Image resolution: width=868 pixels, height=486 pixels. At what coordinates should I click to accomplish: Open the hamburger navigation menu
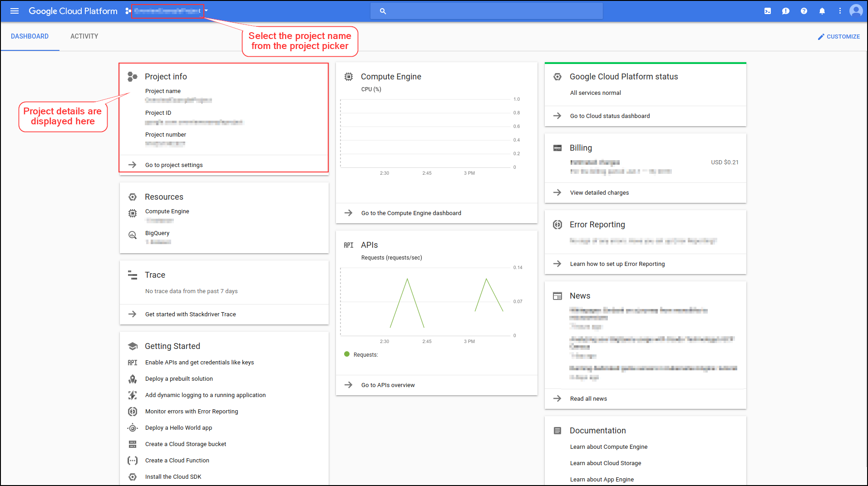coord(15,11)
